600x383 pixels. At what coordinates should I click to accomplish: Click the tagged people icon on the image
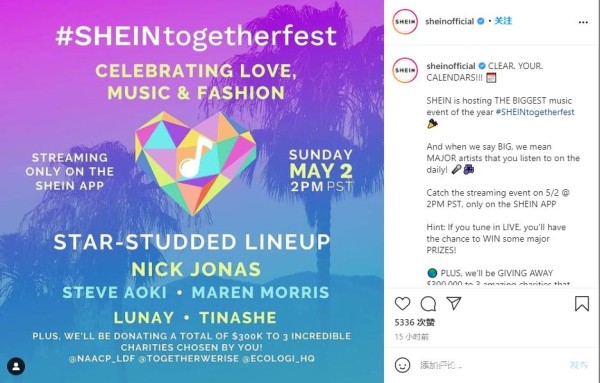coord(16,366)
